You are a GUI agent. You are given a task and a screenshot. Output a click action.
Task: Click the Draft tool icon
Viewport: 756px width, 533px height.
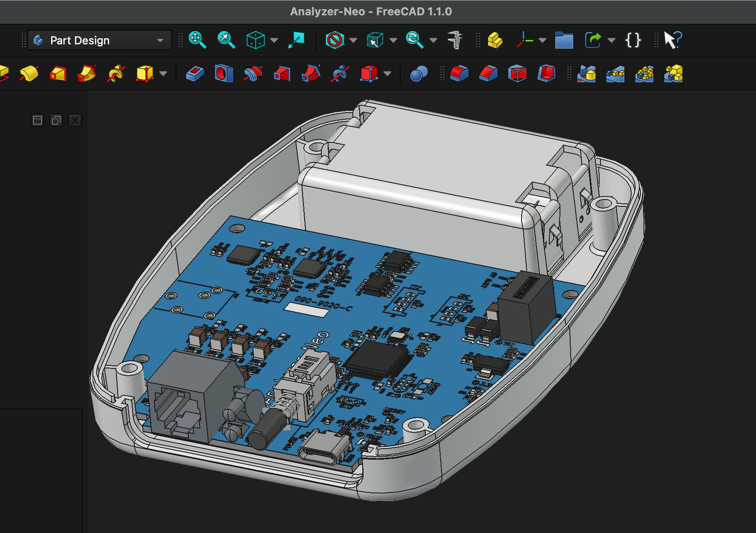pyautogui.click(x=517, y=73)
